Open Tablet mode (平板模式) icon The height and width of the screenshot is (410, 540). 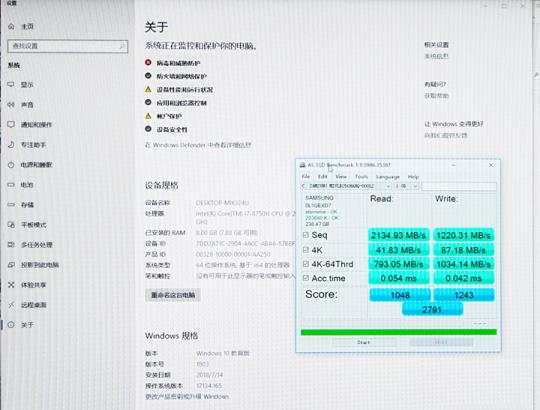(11, 225)
